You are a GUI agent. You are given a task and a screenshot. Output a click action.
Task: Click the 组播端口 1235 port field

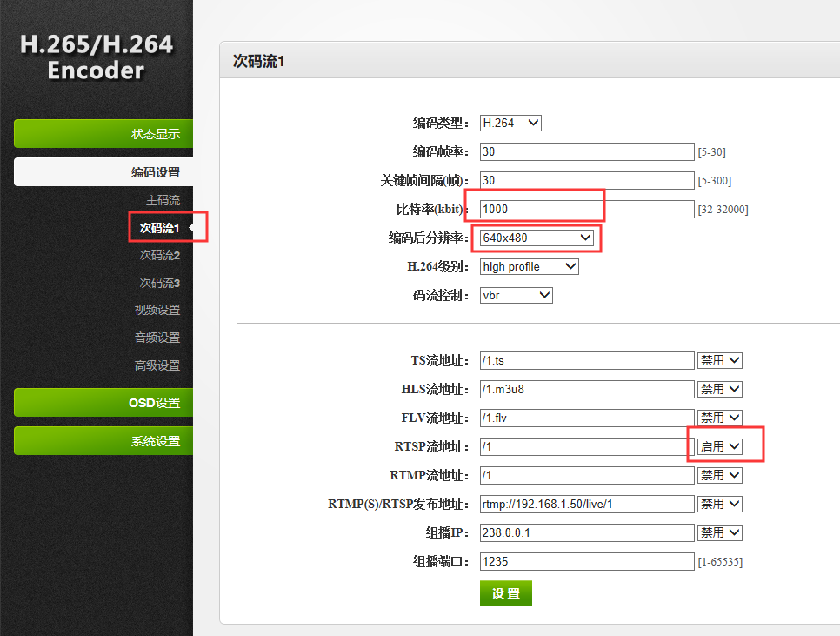coord(587,561)
